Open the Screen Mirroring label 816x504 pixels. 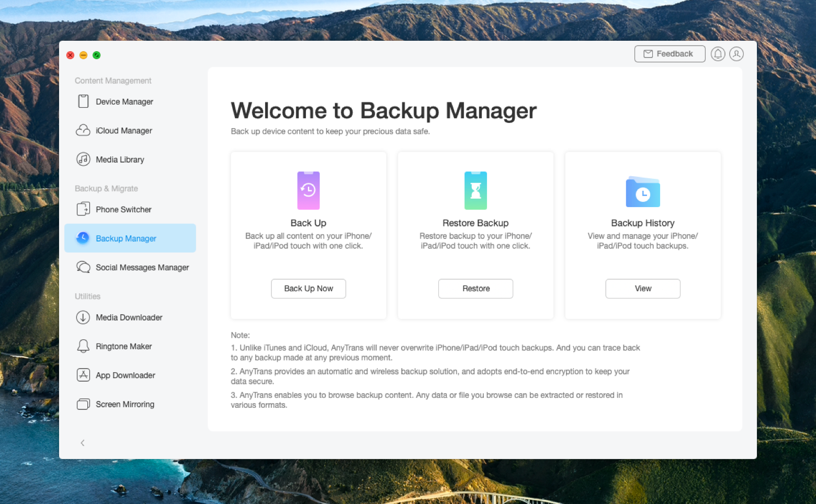(125, 404)
